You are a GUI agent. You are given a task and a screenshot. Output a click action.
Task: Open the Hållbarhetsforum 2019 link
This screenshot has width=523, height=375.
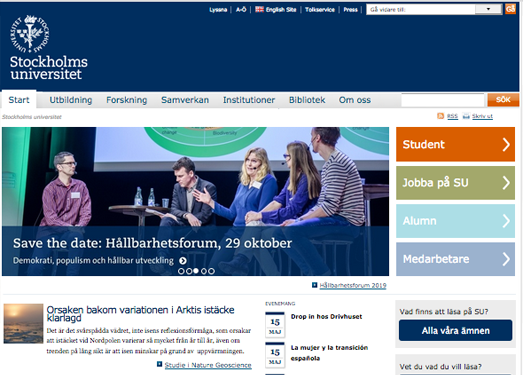click(353, 285)
